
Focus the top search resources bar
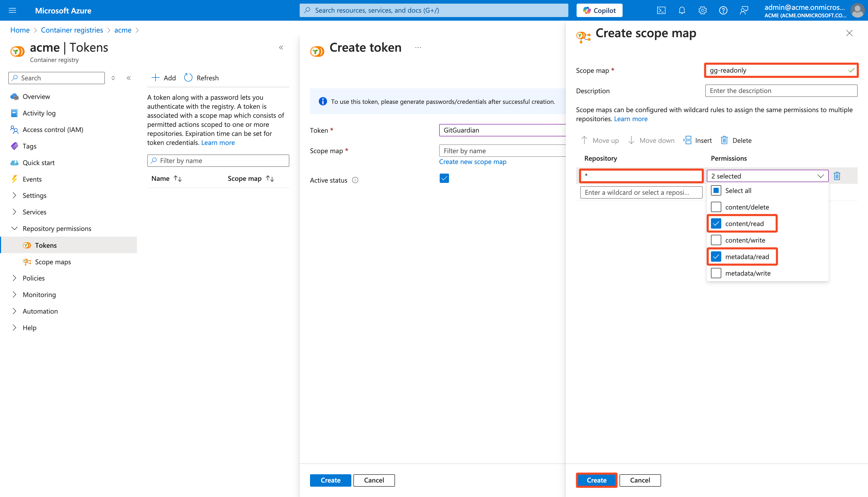pos(433,10)
